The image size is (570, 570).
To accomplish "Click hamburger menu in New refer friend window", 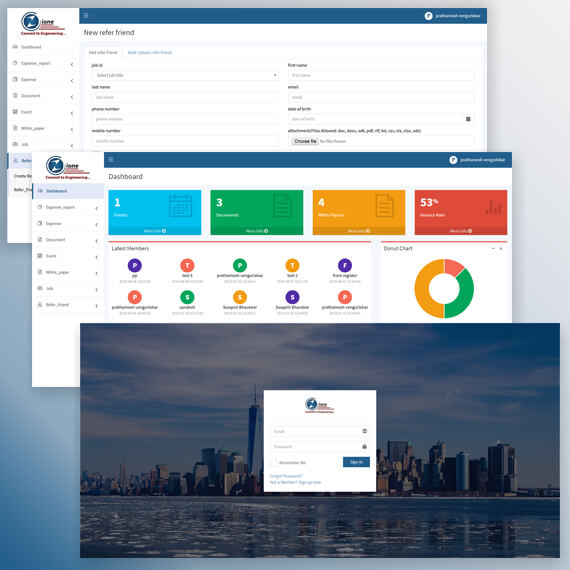I will (86, 16).
